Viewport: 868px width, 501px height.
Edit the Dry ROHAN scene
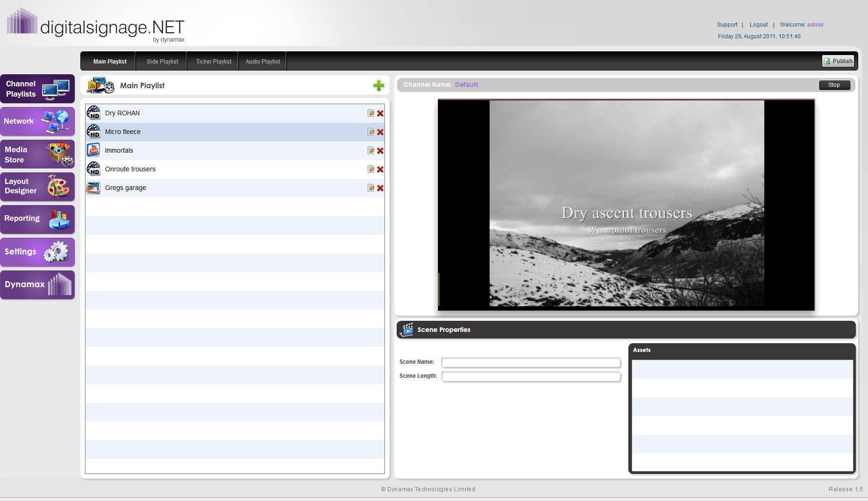tap(371, 113)
